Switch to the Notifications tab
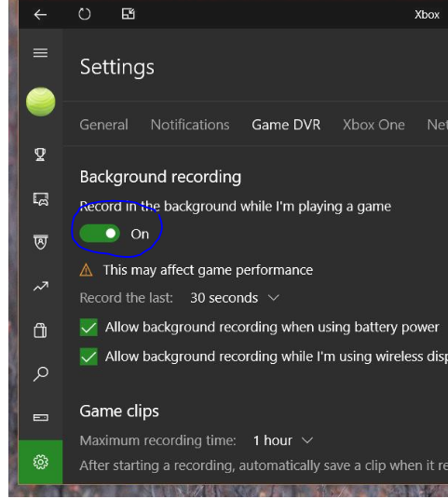The image size is (448, 499). pyautogui.click(x=190, y=125)
